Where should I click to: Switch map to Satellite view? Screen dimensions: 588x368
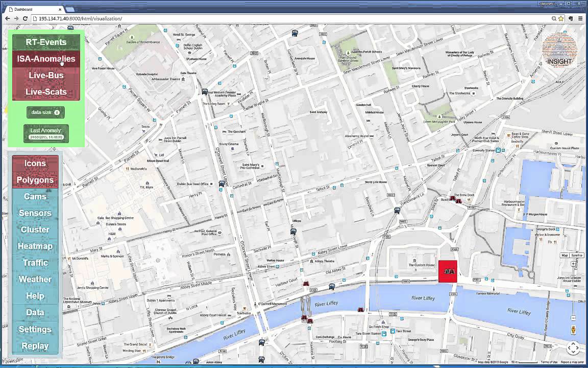point(577,256)
